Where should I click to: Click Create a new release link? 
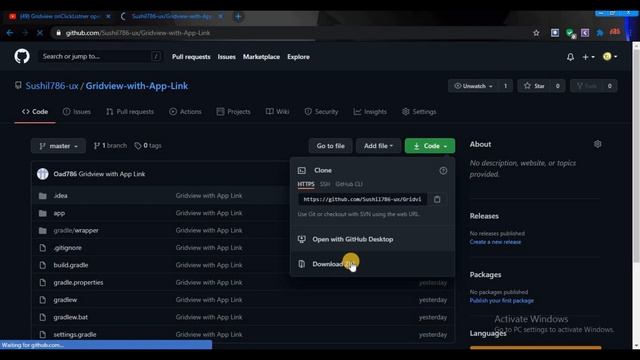pyautogui.click(x=495, y=242)
